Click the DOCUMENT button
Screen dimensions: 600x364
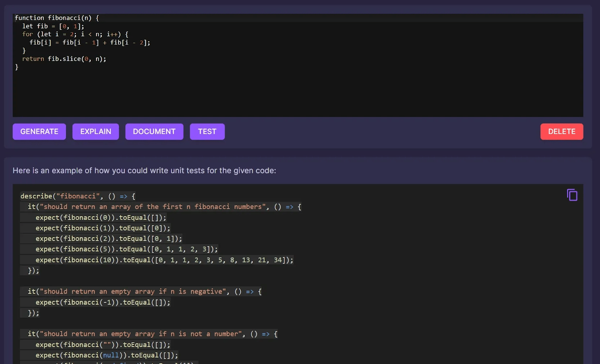(154, 131)
